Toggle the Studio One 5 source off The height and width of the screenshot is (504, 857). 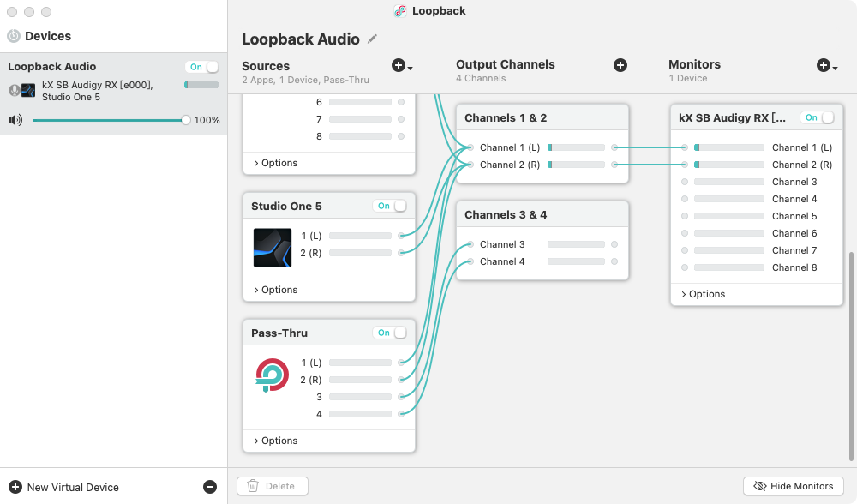click(x=390, y=206)
